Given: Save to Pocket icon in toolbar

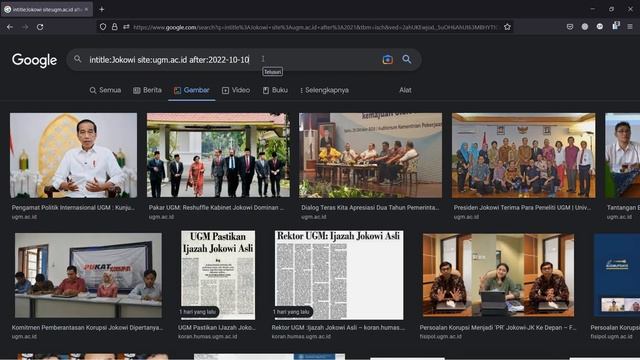Looking at the screenshot, I should tap(570, 27).
